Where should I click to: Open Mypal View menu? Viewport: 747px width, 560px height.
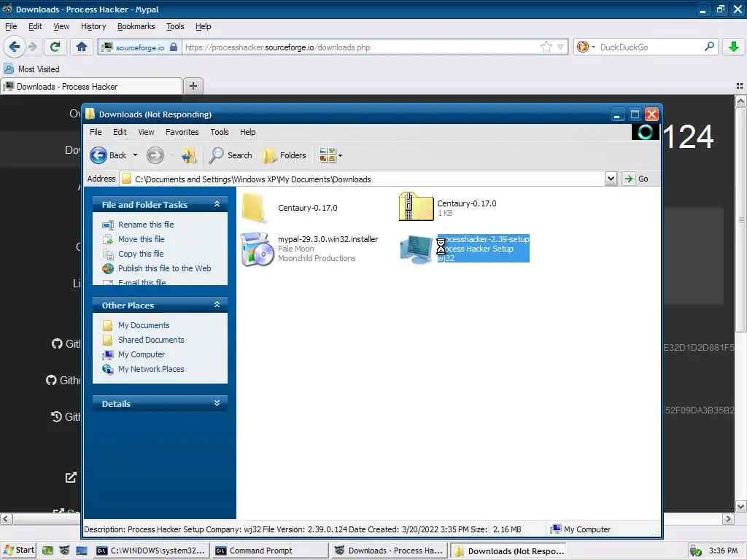click(61, 26)
